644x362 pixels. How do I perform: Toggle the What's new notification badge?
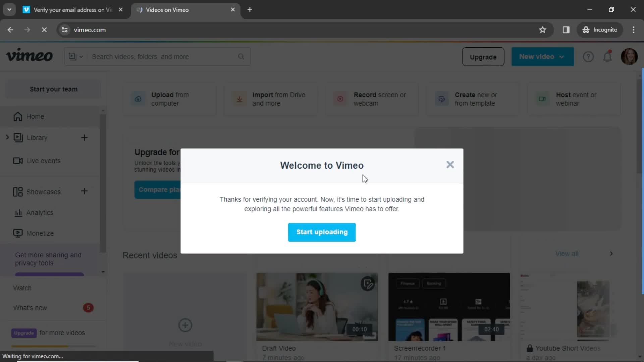pos(88,307)
